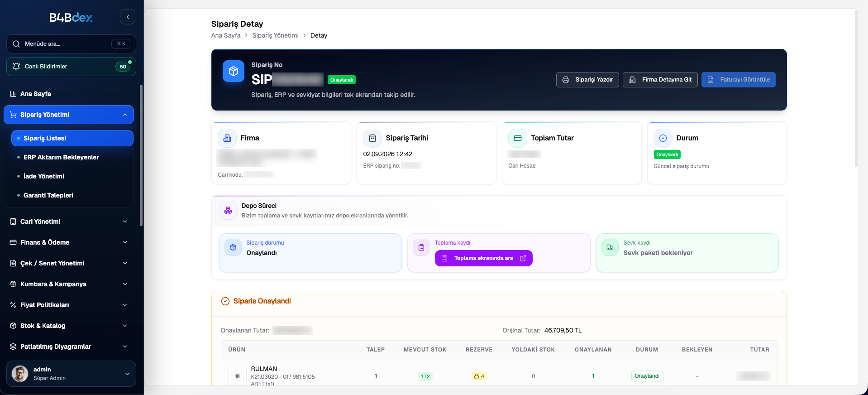The image size is (868, 395).
Task: Click the building icon on Firma card
Action: point(227,138)
